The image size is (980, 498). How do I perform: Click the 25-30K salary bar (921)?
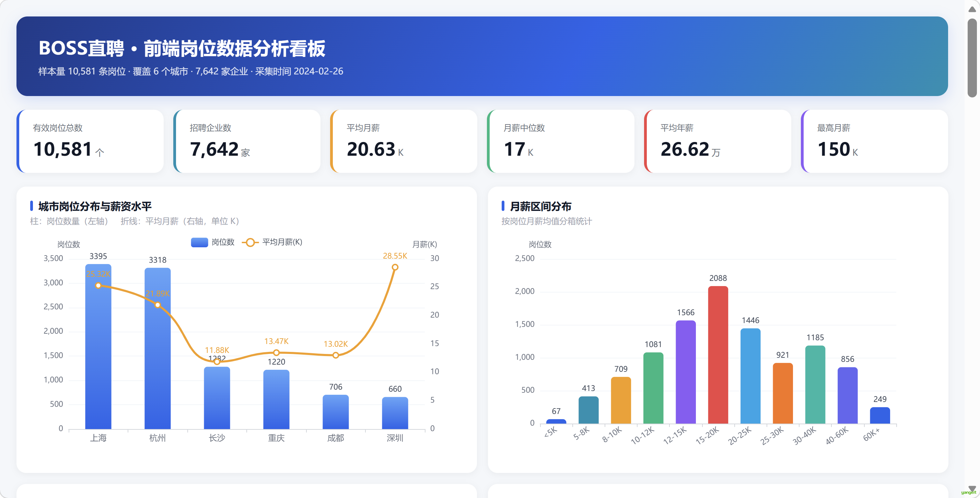pos(783,393)
